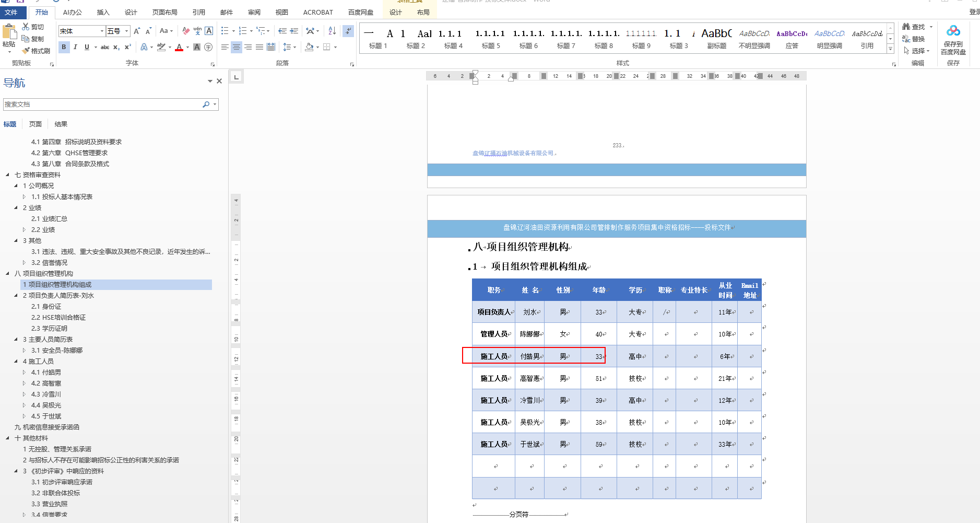980x523 pixels.
Task: Open the line spacing dropdown
Action: 289,47
